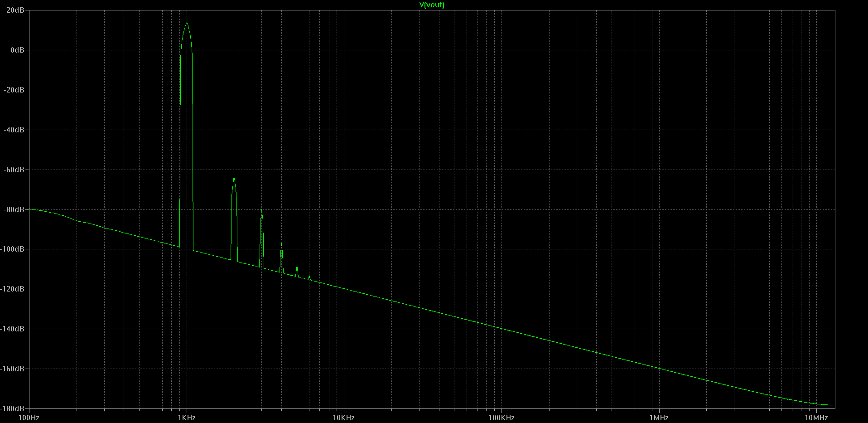
Task: Click the -120dB axis label
Action: tap(12, 289)
